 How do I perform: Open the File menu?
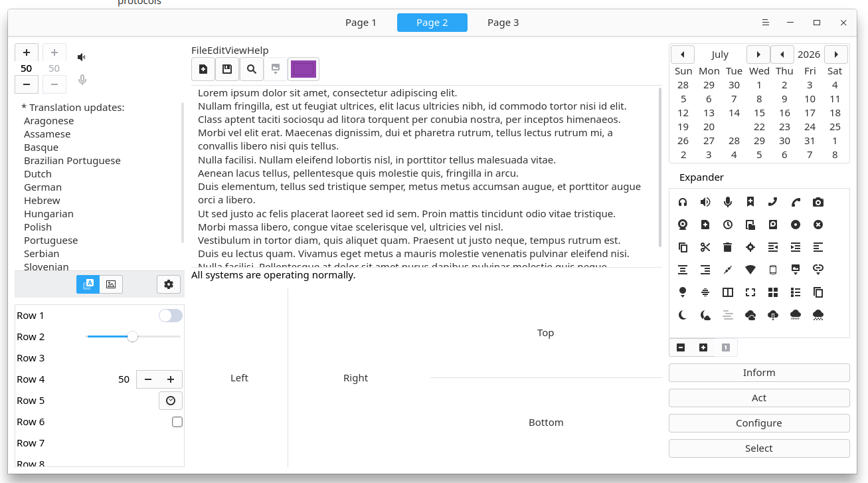(x=199, y=50)
